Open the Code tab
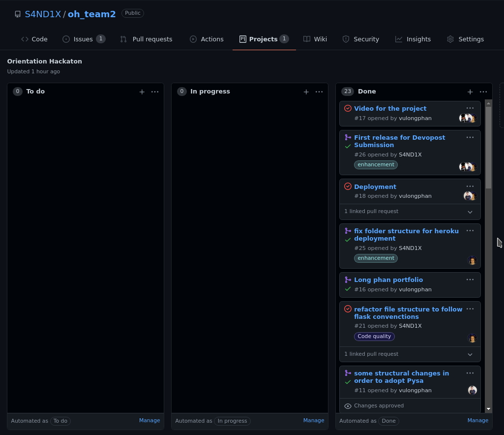 34,39
